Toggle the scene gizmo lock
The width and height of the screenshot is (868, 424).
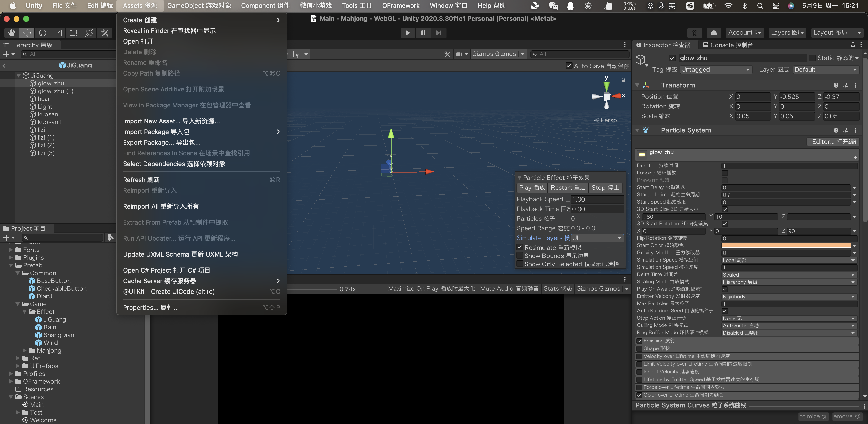pyautogui.click(x=623, y=80)
